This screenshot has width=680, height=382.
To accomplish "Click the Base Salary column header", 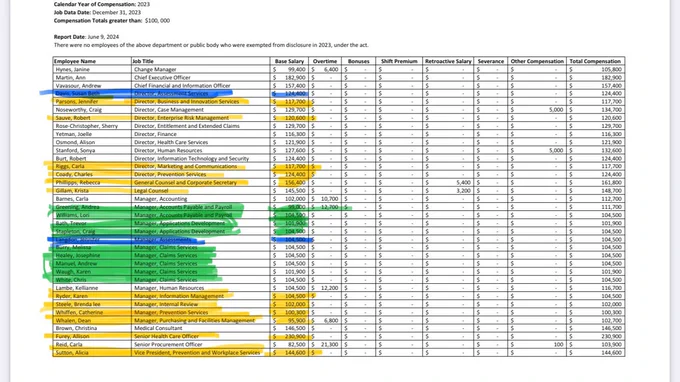I will point(289,61).
